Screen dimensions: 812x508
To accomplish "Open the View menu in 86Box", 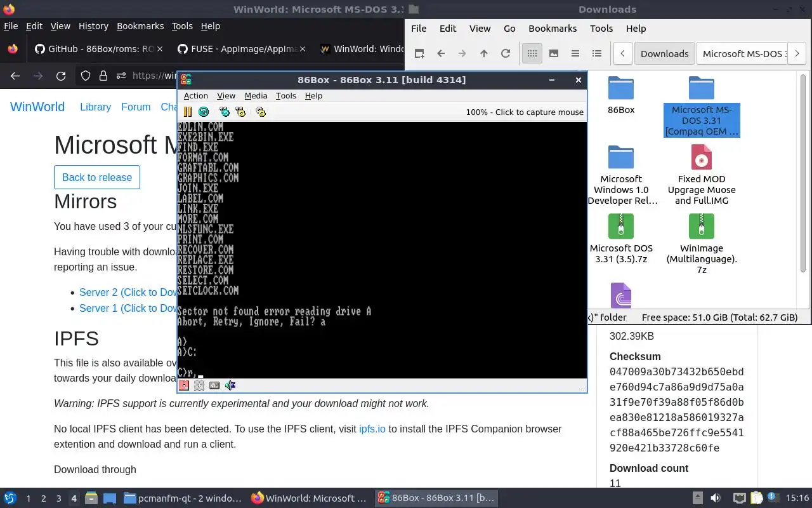I will (x=226, y=95).
